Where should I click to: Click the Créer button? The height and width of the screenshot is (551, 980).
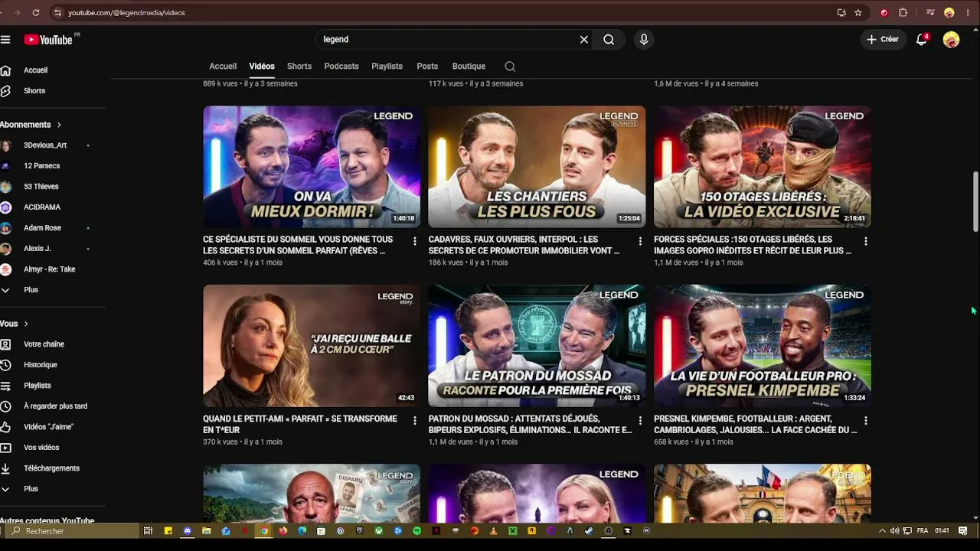[883, 40]
